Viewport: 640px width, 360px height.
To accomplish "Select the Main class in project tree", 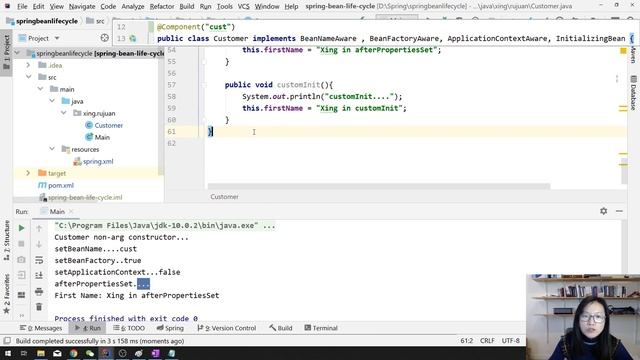I will pos(102,137).
